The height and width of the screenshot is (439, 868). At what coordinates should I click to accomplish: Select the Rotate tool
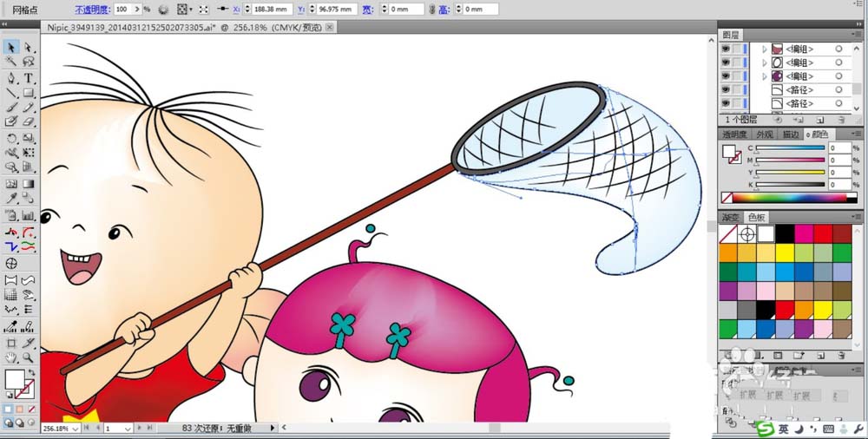tap(11, 138)
